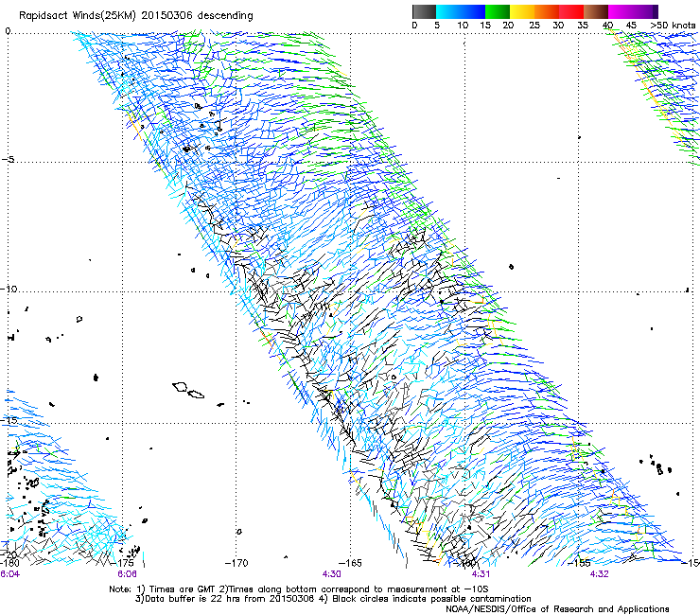Click the longitude label '-165' on the bottom axis

click(350, 563)
